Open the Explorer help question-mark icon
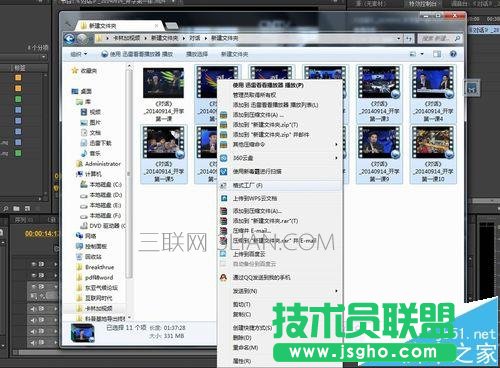 click(x=453, y=54)
